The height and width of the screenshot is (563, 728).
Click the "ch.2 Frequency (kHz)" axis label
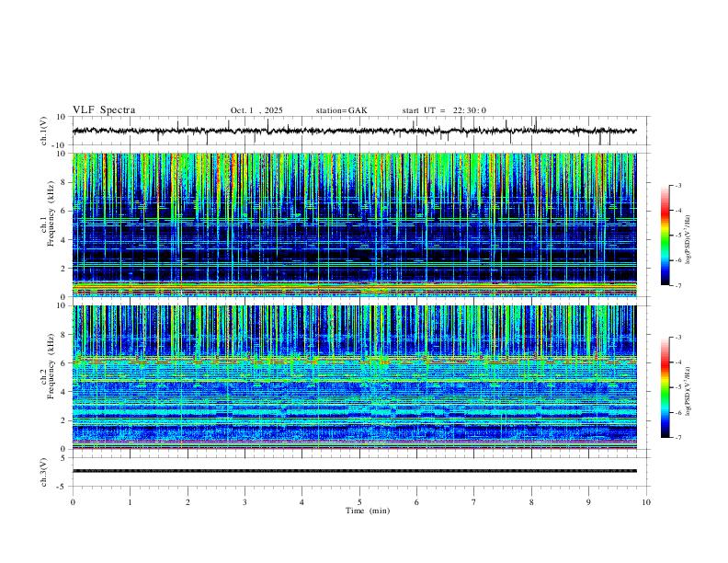tap(48, 366)
